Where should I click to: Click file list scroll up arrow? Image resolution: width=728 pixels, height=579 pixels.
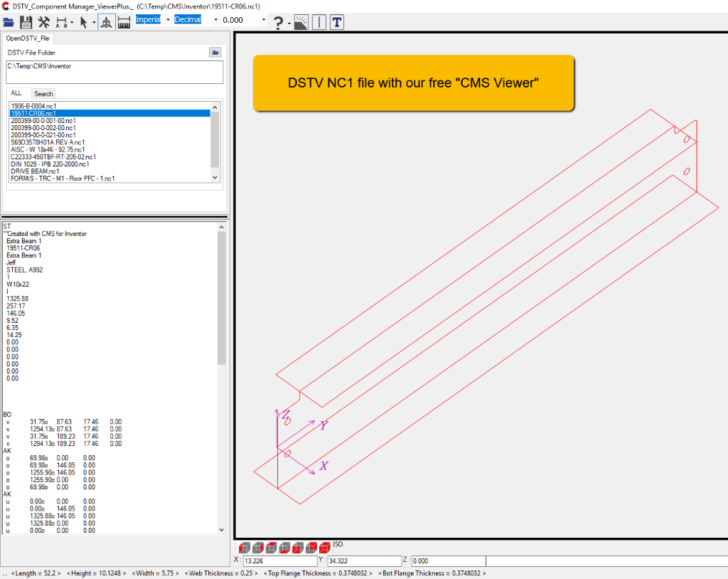pos(215,107)
